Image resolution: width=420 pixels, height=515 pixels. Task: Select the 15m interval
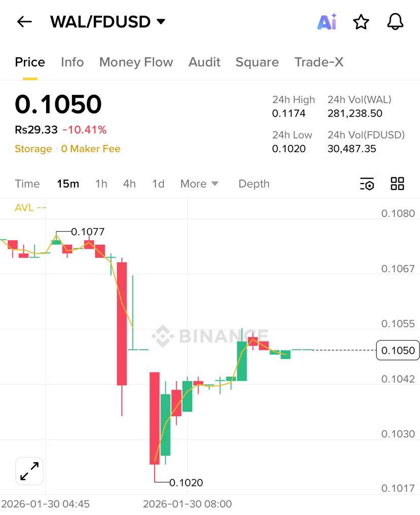click(x=68, y=184)
